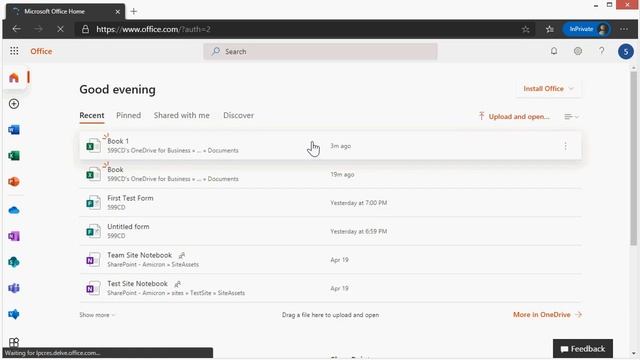Open a new browser tab
Screen dimensions: 640x360
coord(133,11)
